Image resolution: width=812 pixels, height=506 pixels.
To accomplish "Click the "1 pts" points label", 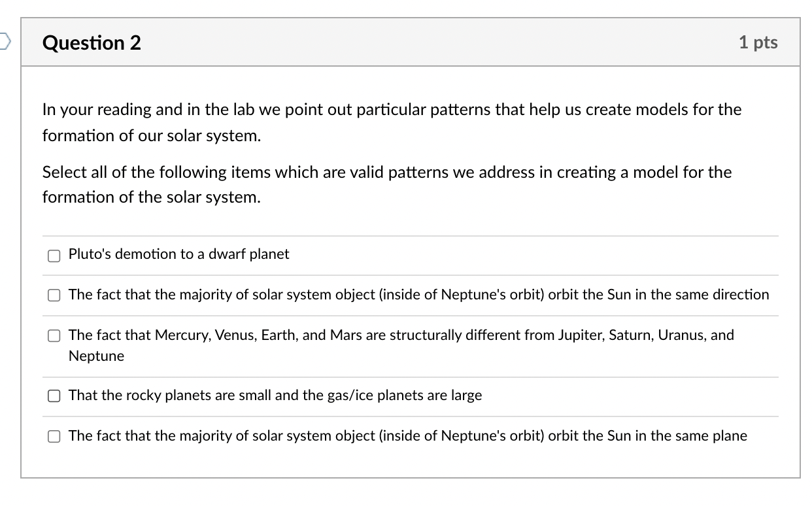I will coord(758,42).
